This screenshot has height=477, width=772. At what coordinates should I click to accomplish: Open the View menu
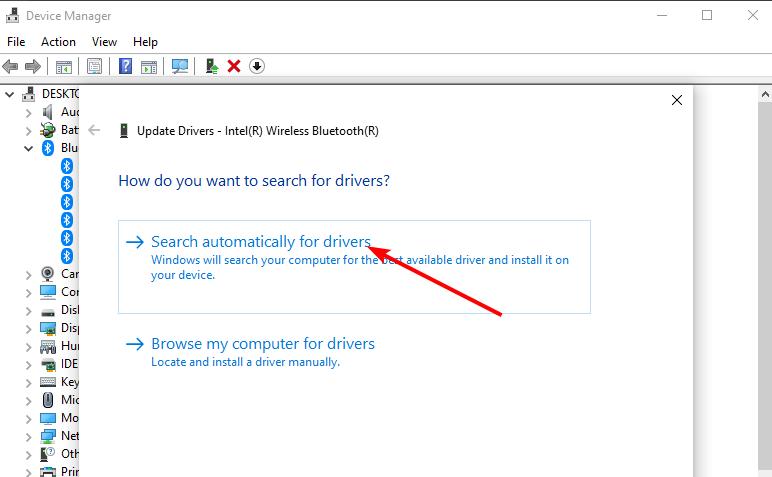pos(104,42)
